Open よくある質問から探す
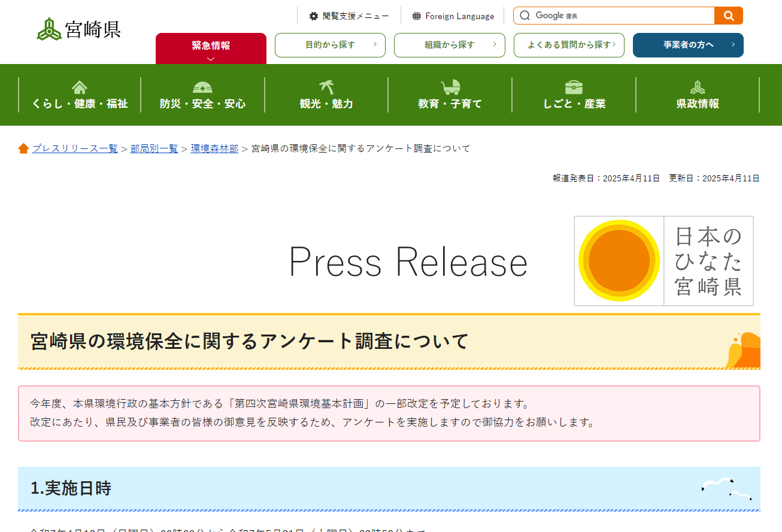The height and width of the screenshot is (532, 782). 569,45
